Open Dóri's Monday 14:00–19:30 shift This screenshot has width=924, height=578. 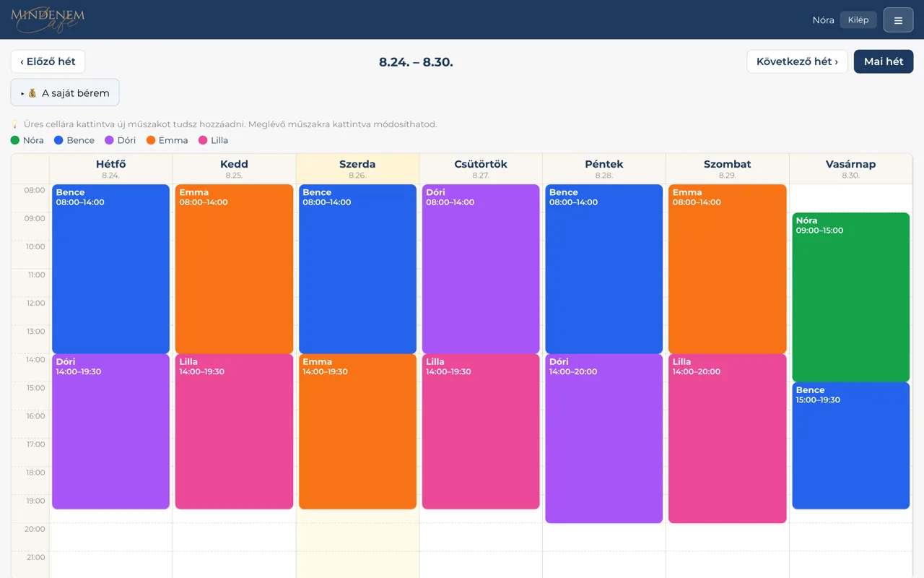[x=111, y=431]
